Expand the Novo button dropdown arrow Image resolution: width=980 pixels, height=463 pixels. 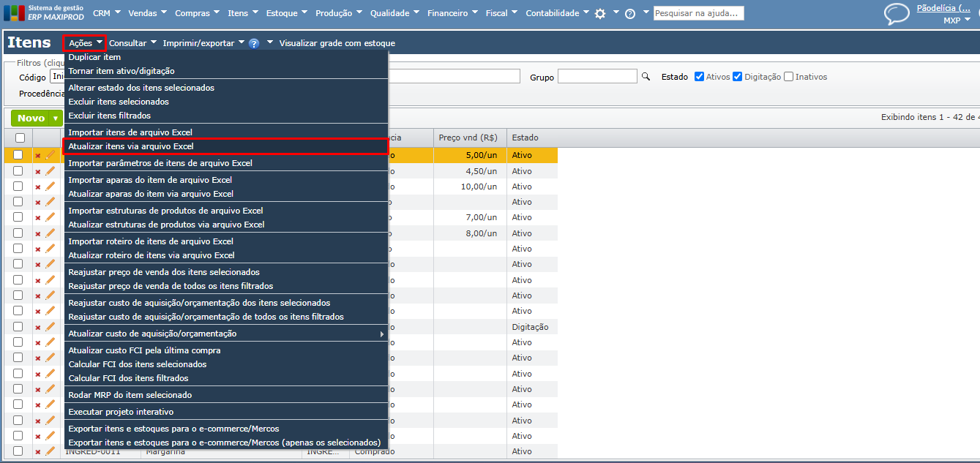(x=56, y=118)
